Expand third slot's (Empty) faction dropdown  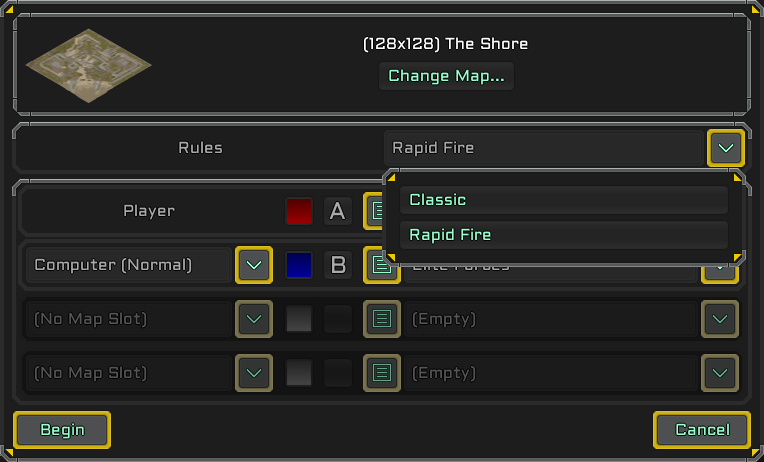point(720,320)
